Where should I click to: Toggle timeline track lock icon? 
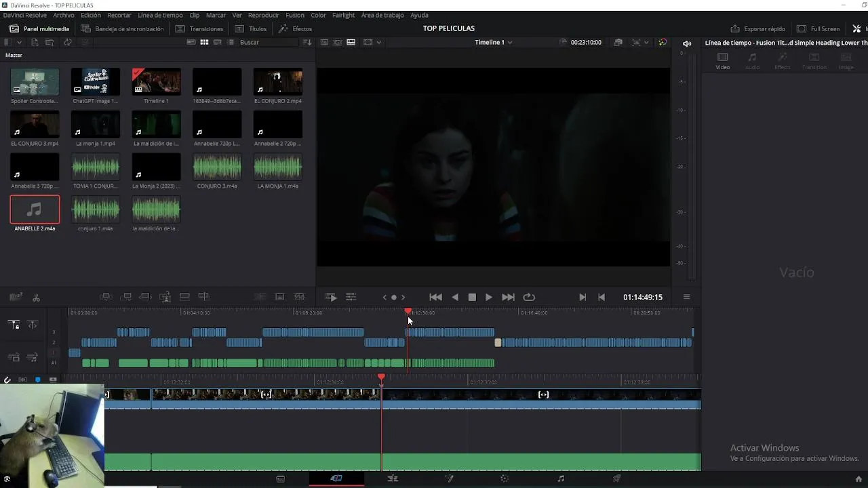(14, 325)
